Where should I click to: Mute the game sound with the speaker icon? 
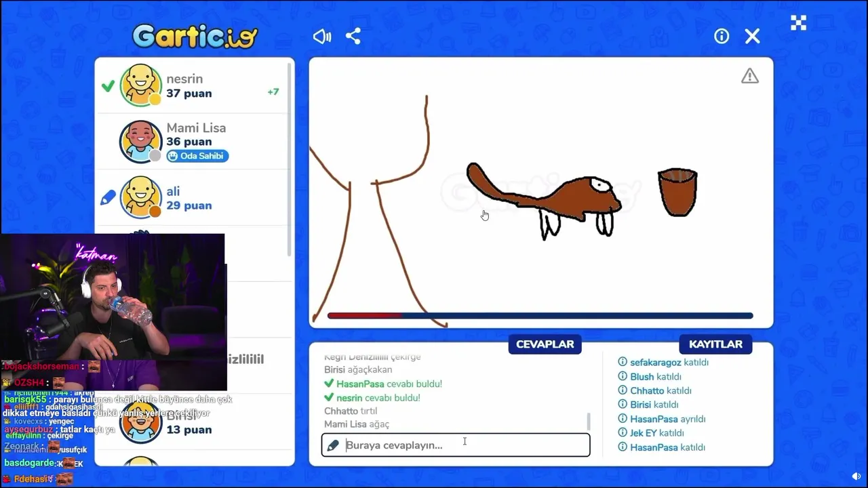coord(322,37)
